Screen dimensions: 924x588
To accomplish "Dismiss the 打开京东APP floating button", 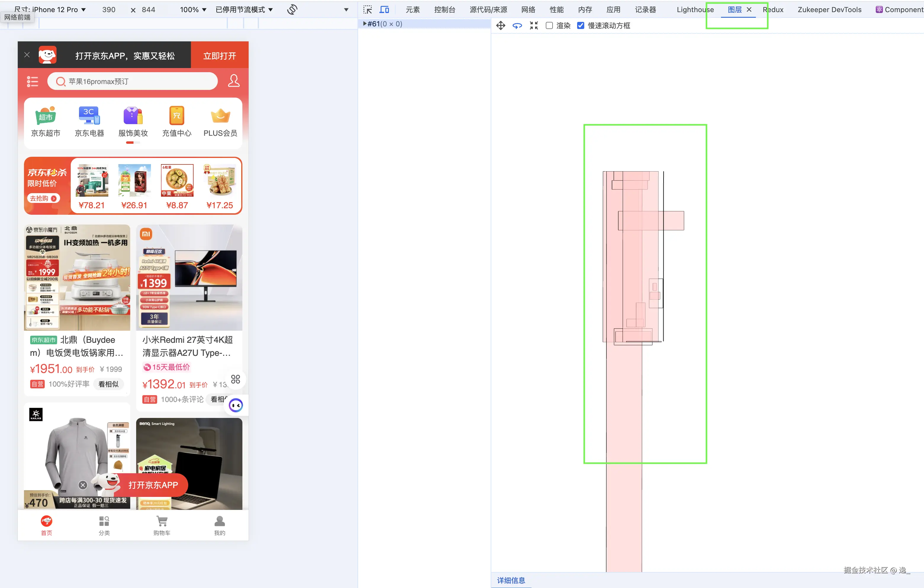I will pos(83,485).
